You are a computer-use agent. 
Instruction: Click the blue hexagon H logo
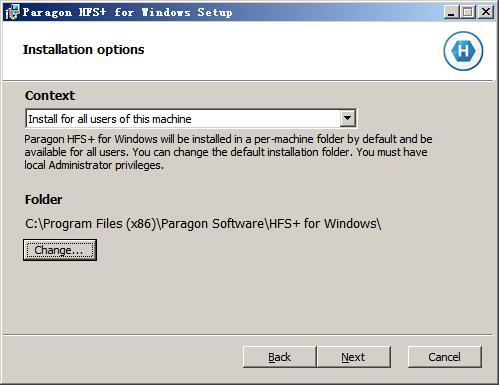pos(463,51)
